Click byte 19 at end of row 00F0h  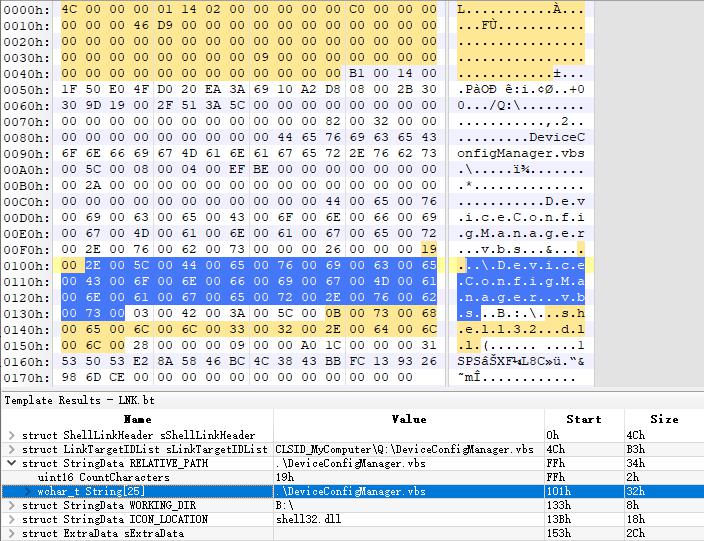tap(429, 249)
